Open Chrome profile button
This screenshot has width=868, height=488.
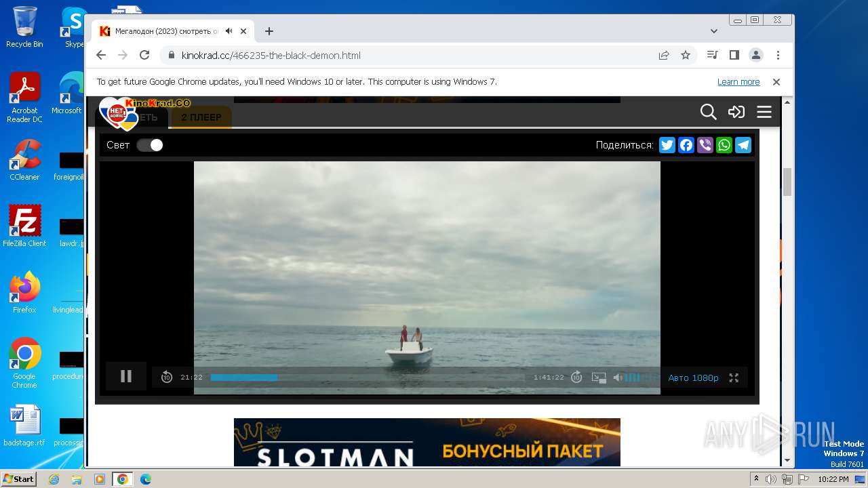(x=756, y=56)
